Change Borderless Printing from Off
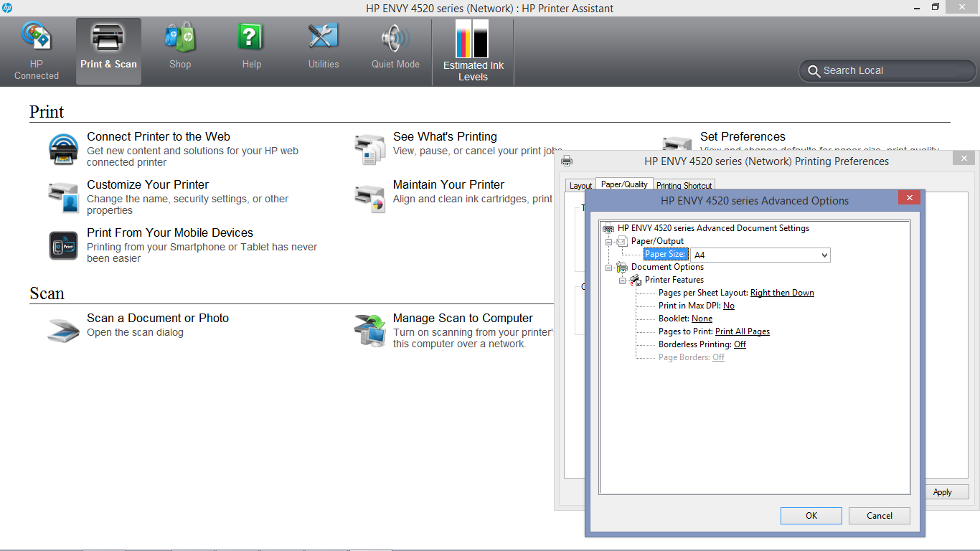The image size is (980, 551). (741, 344)
